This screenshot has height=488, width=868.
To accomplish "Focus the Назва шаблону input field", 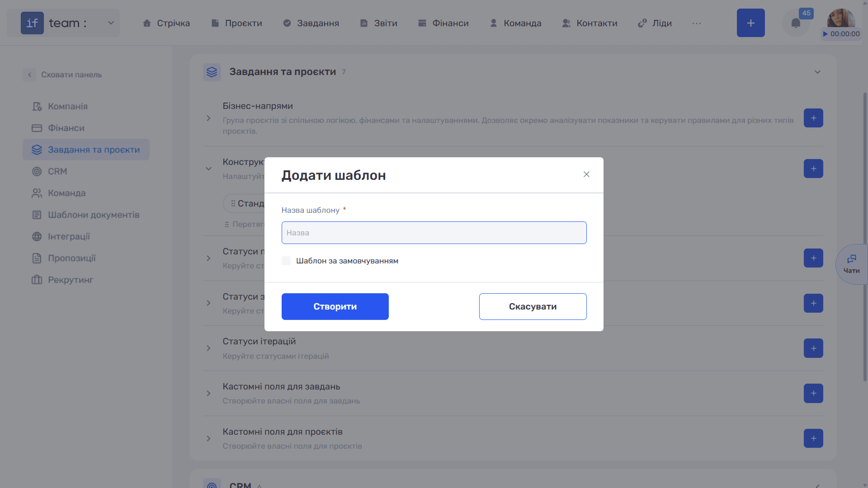I will coord(434,233).
